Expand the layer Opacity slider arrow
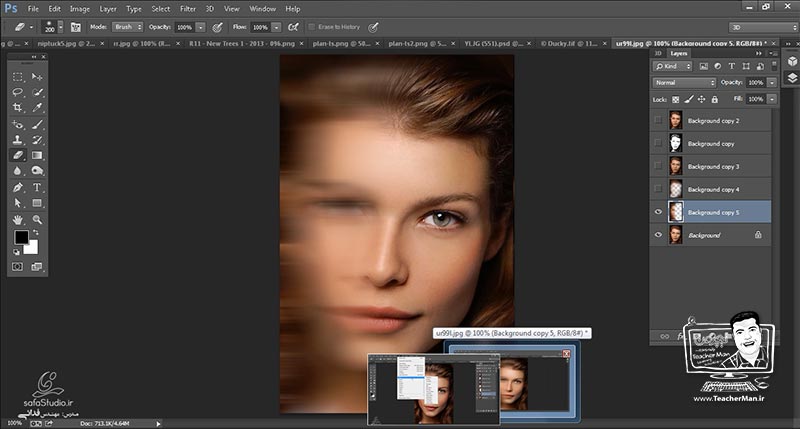 [x=772, y=82]
